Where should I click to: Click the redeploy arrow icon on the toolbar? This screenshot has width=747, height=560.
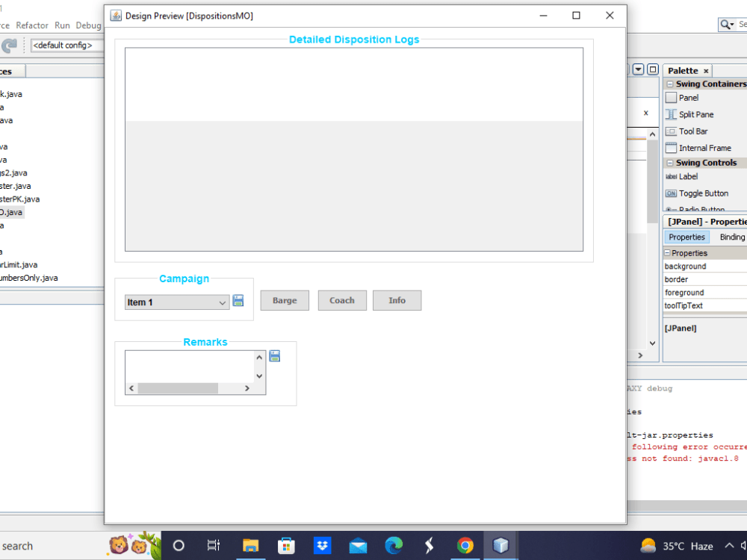tap(10, 45)
